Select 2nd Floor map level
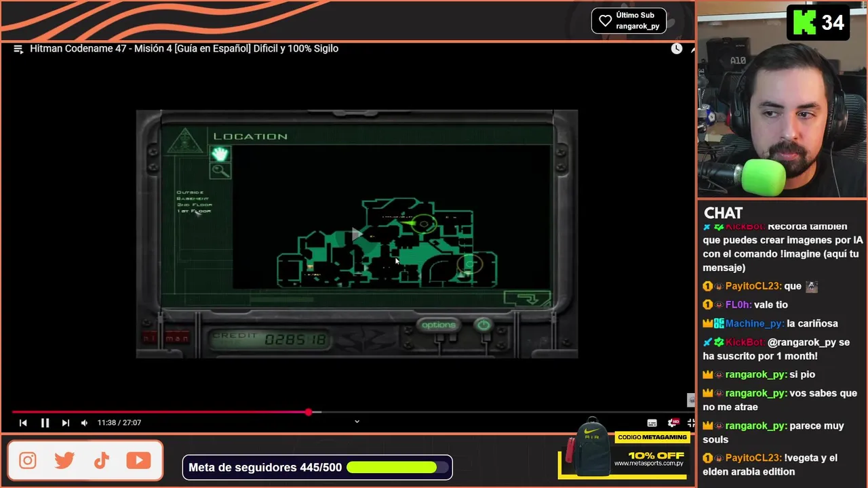 (x=195, y=205)
